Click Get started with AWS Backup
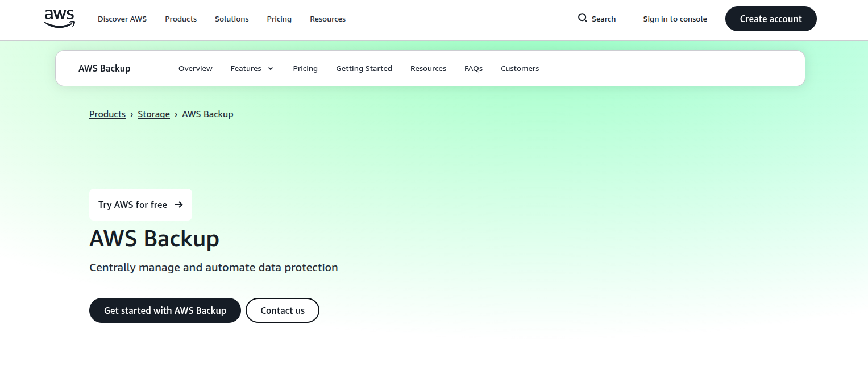868x382 pixels. (165, 310)
